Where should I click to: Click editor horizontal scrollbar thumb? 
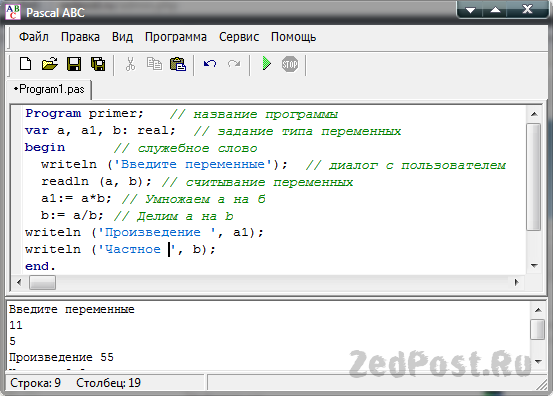(42, 282)
